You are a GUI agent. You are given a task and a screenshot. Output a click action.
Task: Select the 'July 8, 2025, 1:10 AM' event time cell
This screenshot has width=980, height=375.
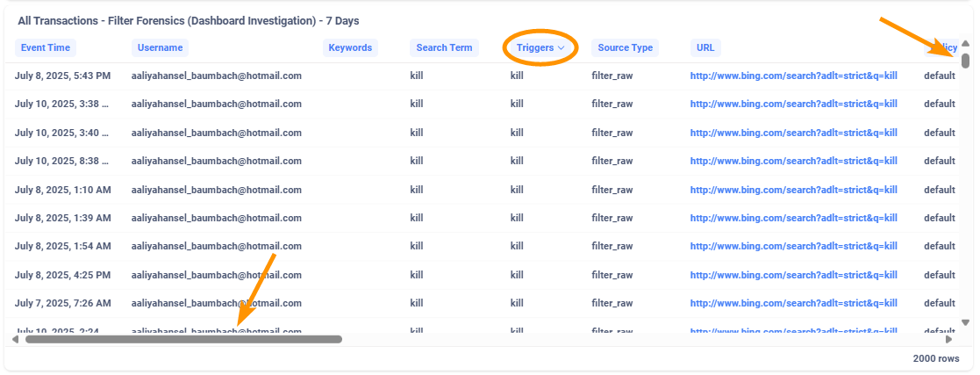tap(62, 190)
